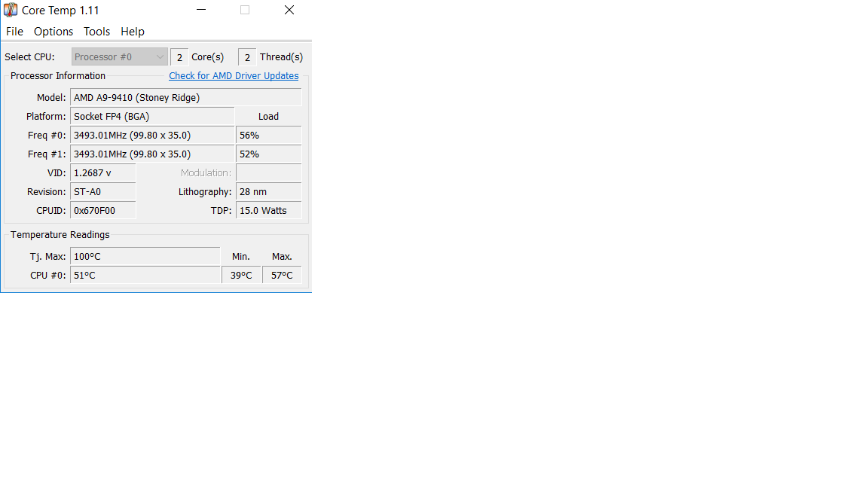
Task: Open the File menu
Action: [14, 32]
